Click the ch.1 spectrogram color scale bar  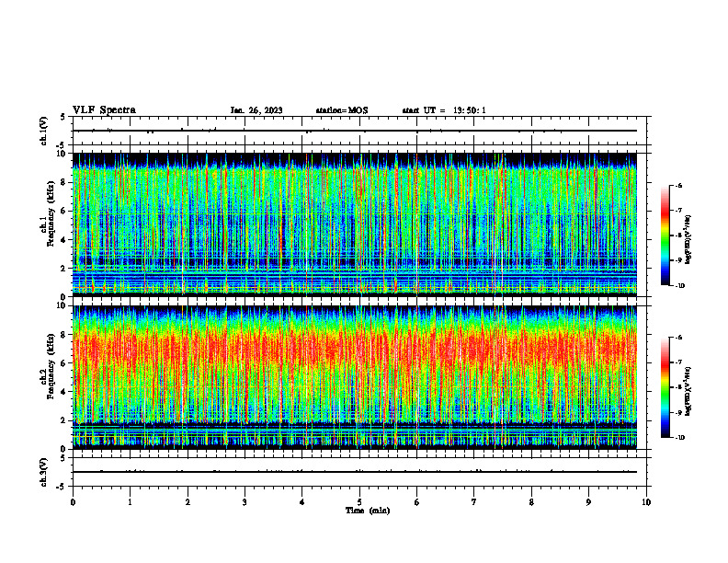click(665, 236)
